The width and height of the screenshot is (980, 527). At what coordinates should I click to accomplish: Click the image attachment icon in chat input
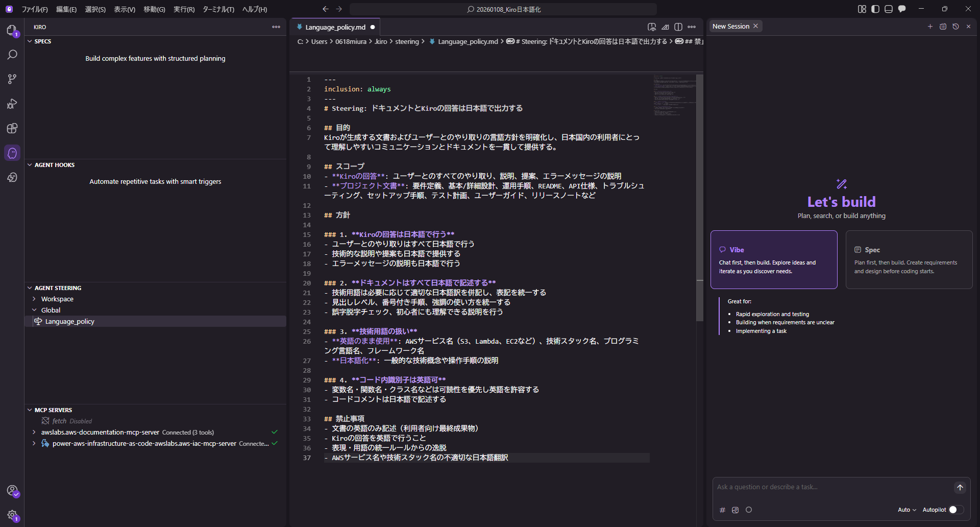click(736, 510)
